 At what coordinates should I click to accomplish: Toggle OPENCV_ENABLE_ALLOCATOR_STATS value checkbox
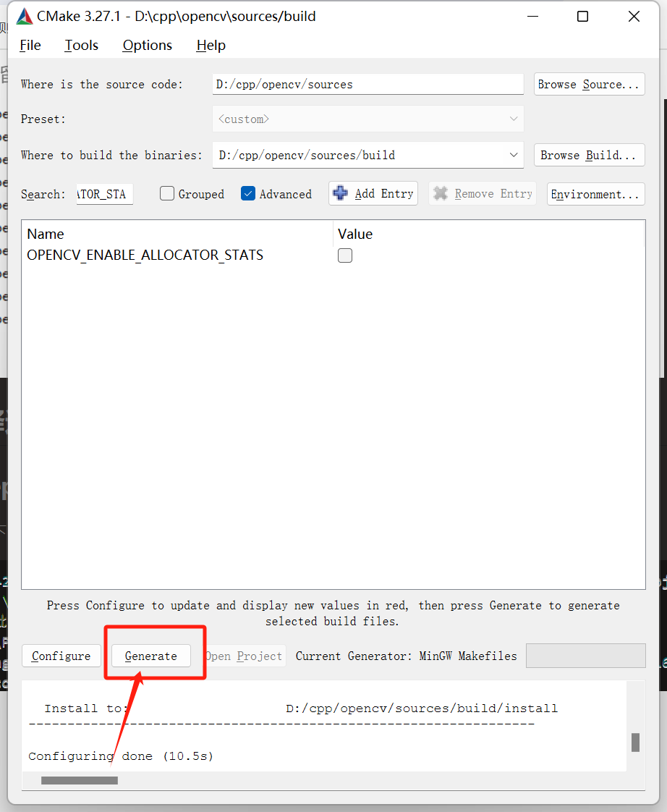[345, 255]
